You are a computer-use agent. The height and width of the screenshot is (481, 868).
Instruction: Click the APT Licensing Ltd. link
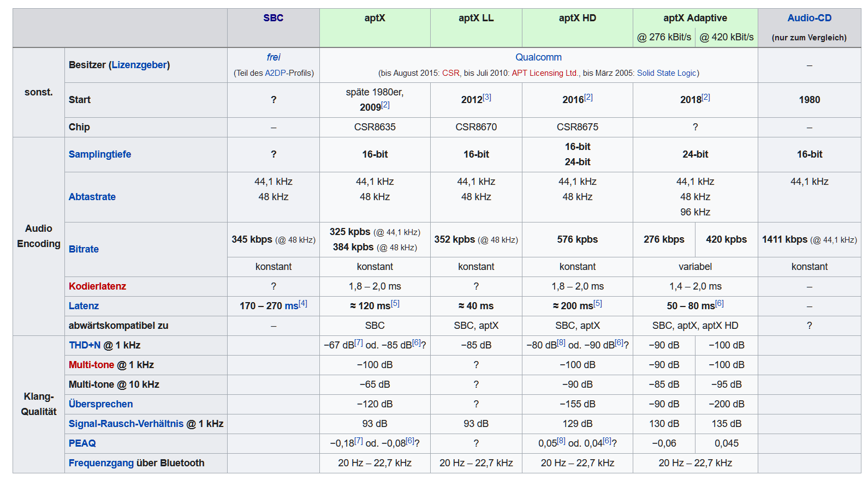(x=545, y=73)
